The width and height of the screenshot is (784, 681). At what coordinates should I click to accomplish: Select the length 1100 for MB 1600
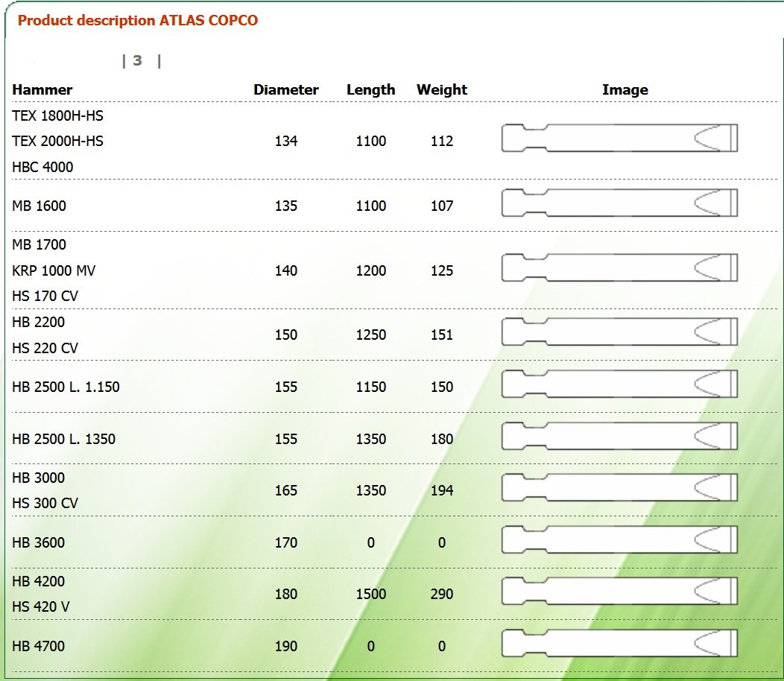click(x=371, y=206)
